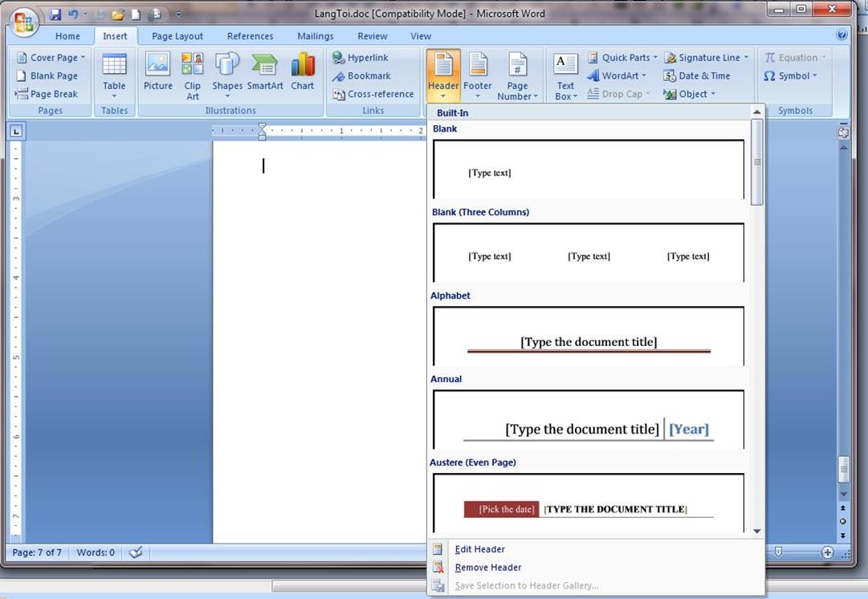Expand the Object dropdown arrow
This screenshot has width=868, height=599.
pos(713,94)
